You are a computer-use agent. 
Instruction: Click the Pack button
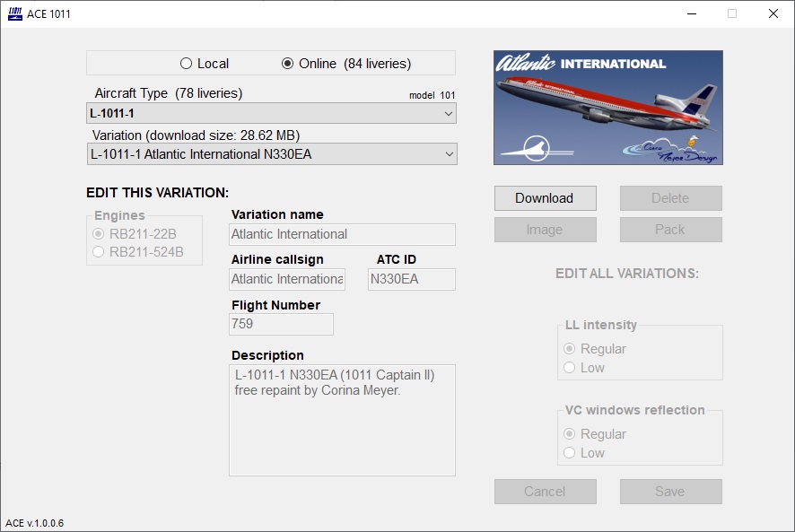[670, 230]
